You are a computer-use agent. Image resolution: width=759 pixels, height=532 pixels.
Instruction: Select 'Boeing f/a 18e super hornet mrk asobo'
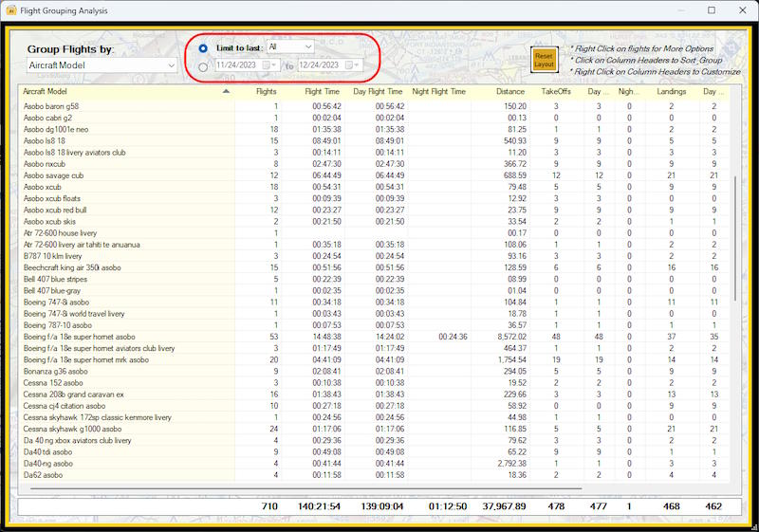pyautogui.click(x=373, y=359)
